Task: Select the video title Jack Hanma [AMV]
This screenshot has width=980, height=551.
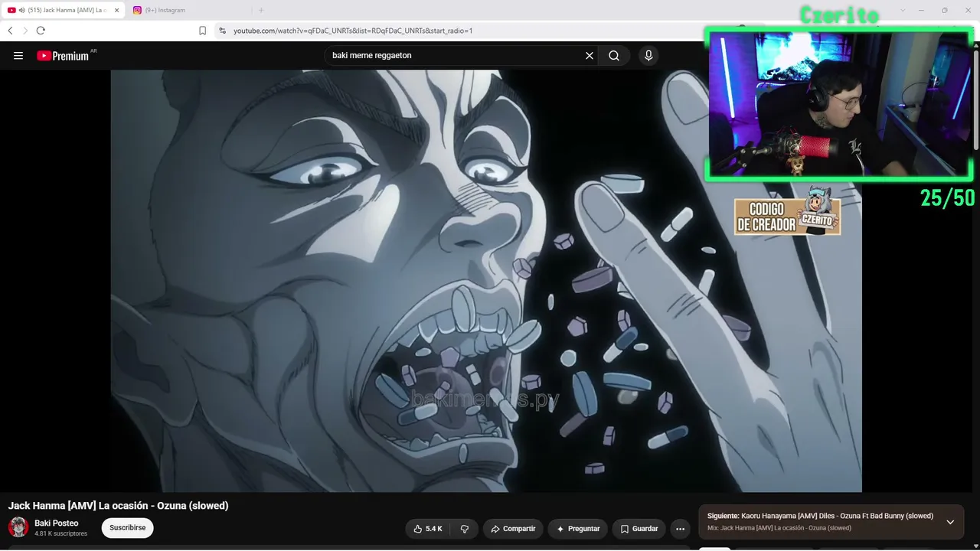Action: click(x=119, y=506)
